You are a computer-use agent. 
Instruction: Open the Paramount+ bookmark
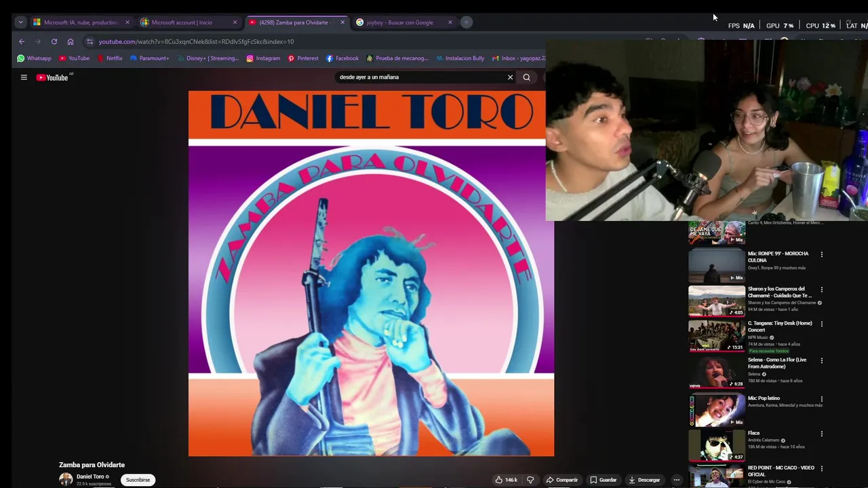click(149, 58)
